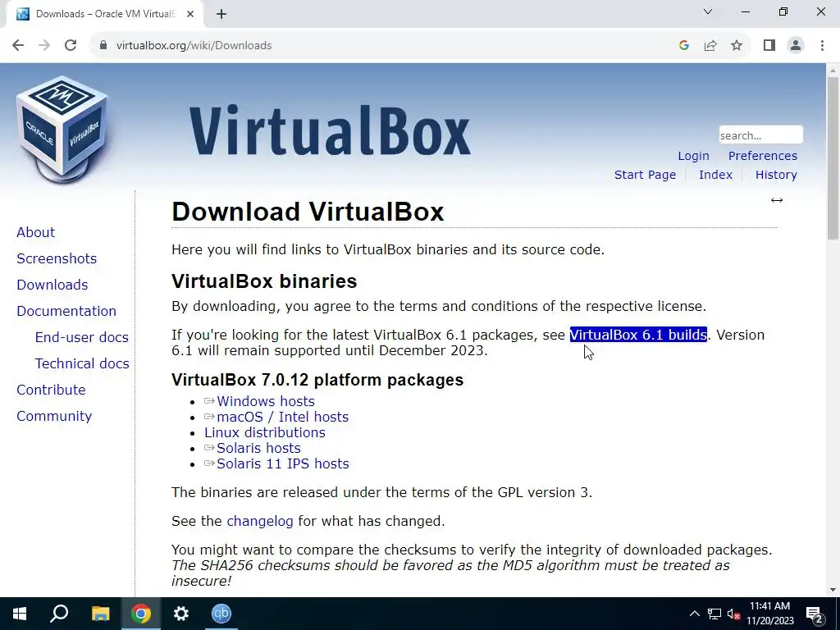Open Screenshots in sidebar
This screenshot has width=840, height=630.
57,258
